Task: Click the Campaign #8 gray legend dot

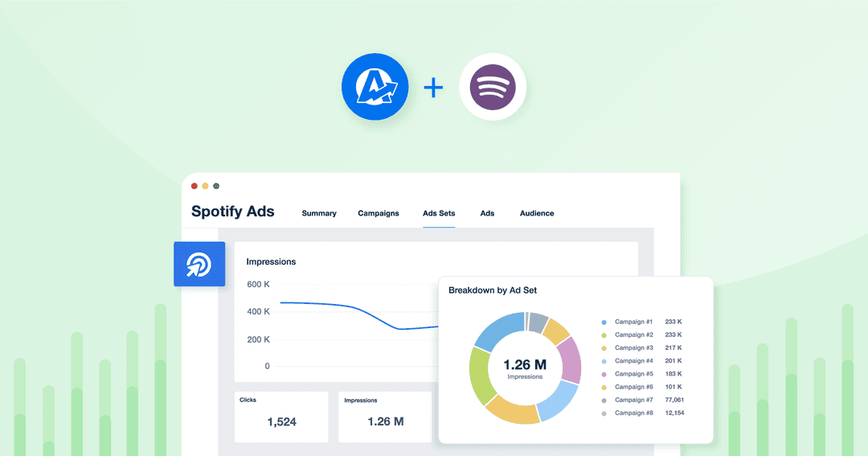Action: click(604, 413)
